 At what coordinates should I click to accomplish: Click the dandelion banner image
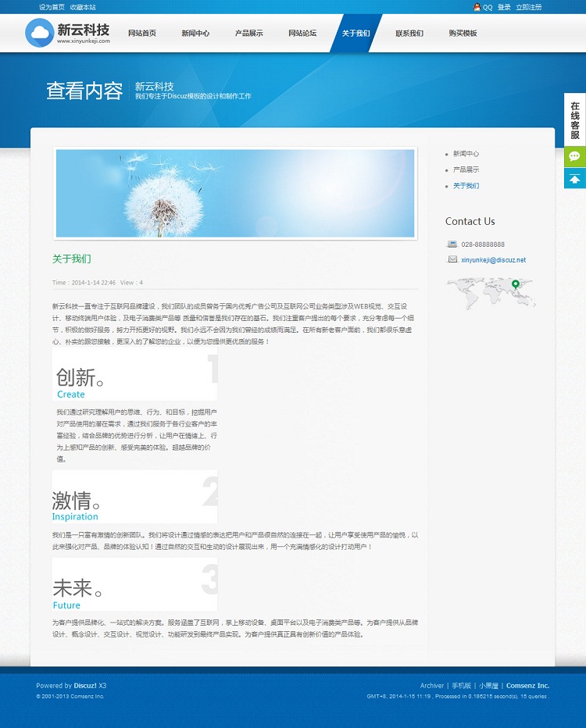[235, 193]
